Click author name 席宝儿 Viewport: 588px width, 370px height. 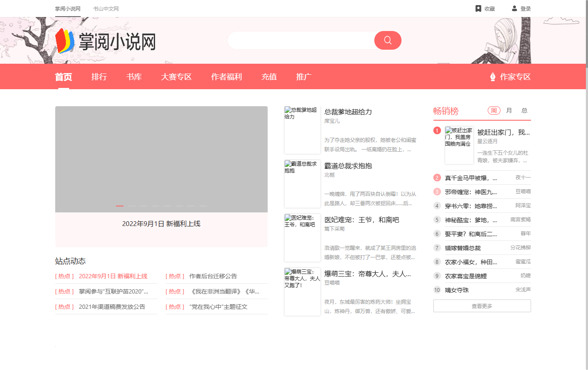[x=332, y=121]
